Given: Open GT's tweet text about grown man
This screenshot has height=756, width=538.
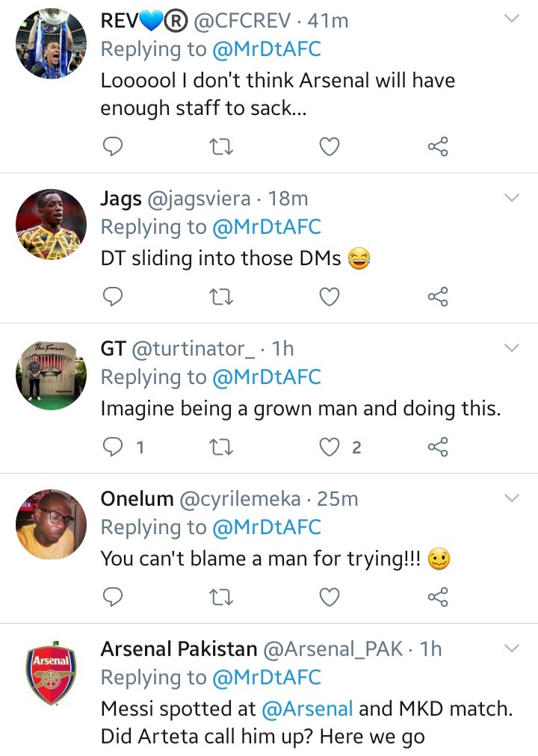Looking at the screenshot, I should point(300,409).
